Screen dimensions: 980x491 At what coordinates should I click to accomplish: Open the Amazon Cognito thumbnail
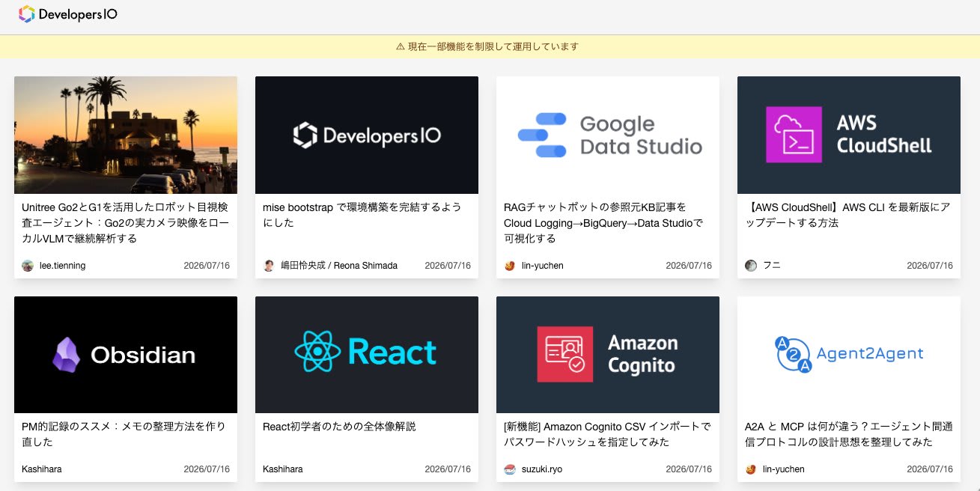608,355
